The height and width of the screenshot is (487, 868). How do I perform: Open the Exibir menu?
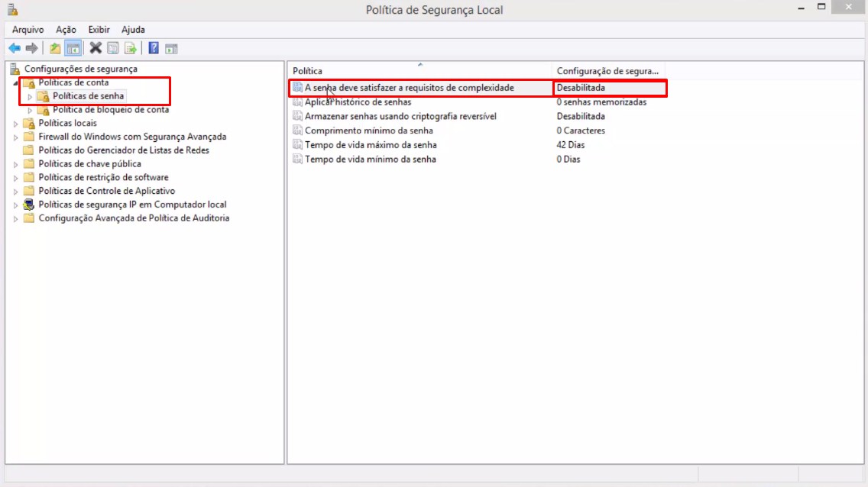point(99,30)
